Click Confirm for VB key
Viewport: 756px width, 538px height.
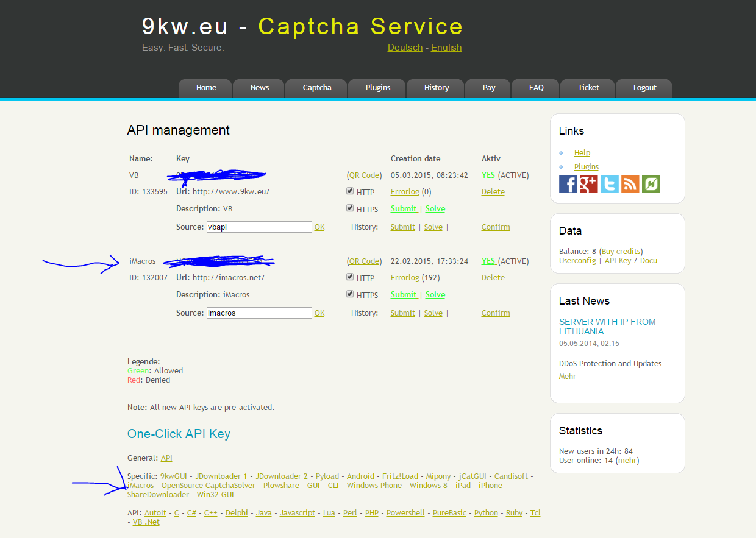(496, 227)
